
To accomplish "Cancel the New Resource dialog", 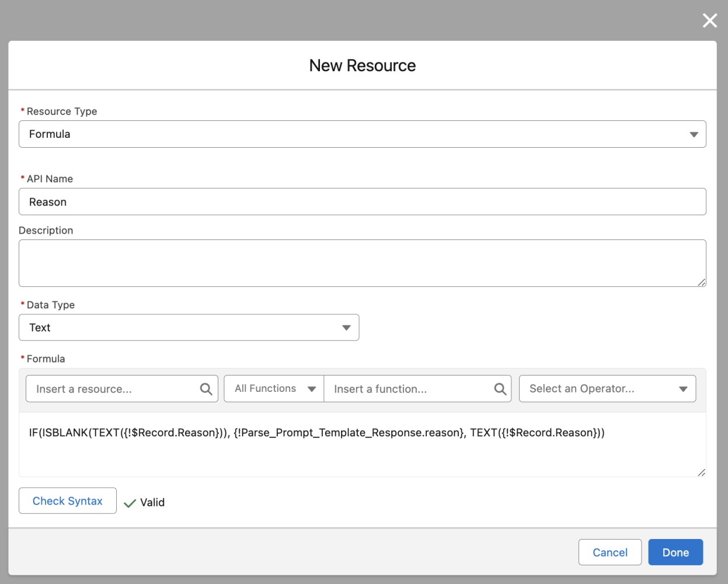I will pyautogui.click(x=609, y=552).
